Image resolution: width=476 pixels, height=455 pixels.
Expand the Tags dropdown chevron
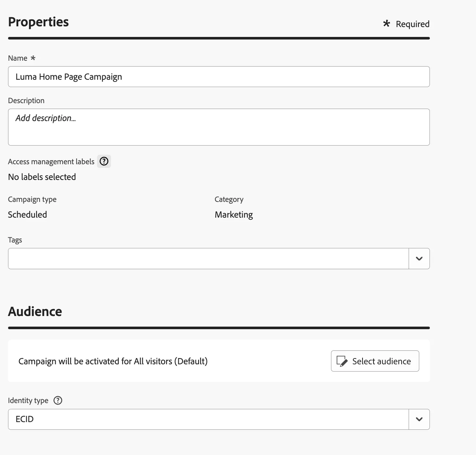(419, 259)
